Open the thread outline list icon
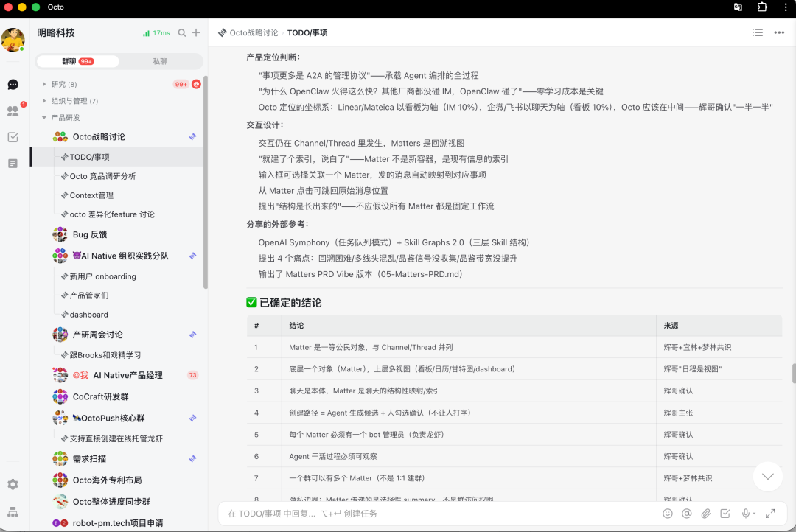 [758, 32]
